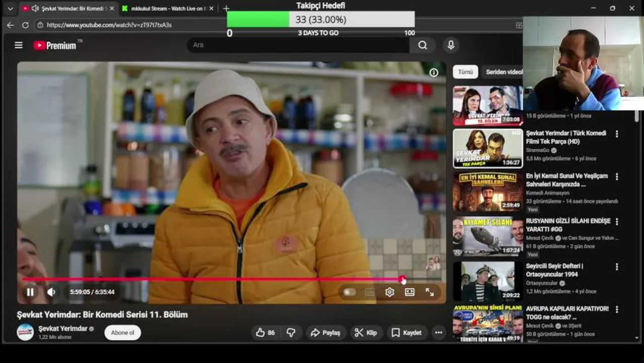Click the YouTube URL address bar
644x363 pixels.
109,25
